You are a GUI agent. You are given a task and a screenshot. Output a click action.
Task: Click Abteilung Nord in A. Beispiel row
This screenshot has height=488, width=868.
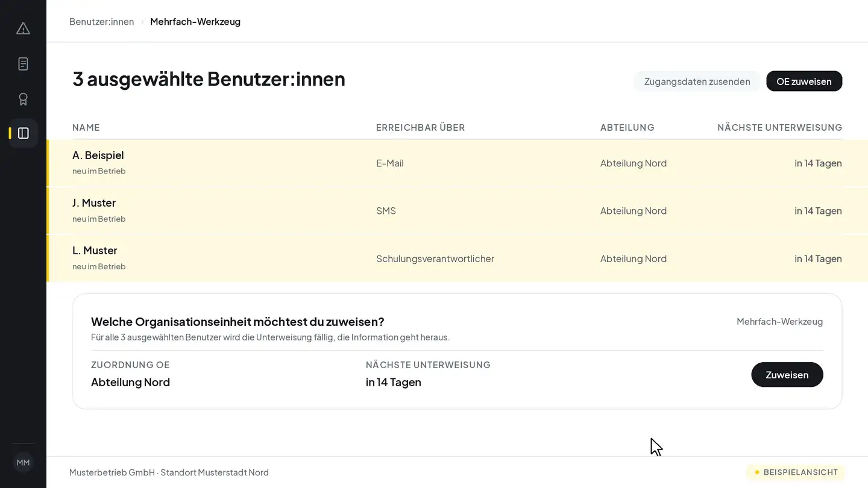634,163
